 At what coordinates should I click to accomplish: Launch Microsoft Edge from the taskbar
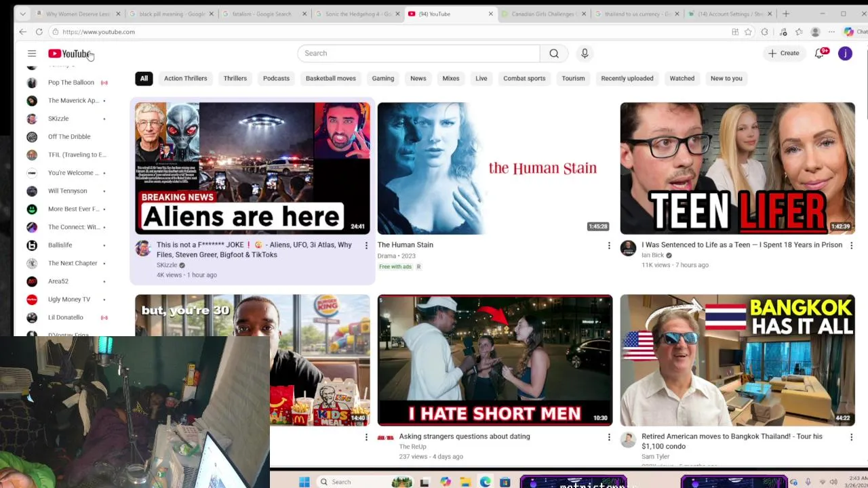(x=486, y=482)
